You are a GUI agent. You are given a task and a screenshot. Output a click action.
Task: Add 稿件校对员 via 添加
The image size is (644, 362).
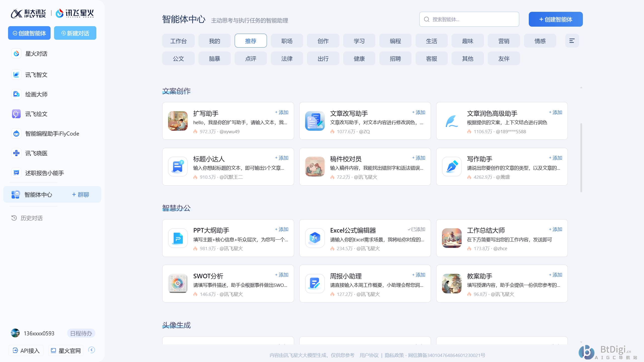(419, 158)
